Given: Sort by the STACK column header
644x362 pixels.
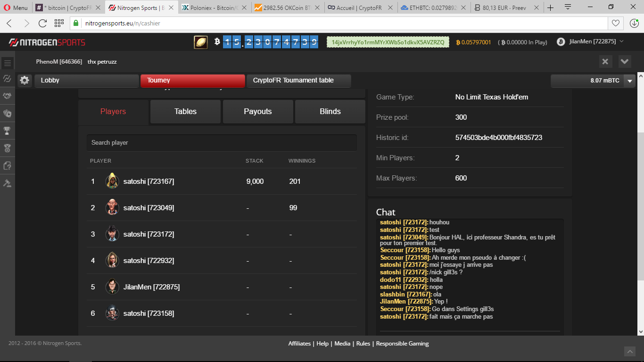Looking at the screenshot, I should pyautogui.click(x=255, y=161).
